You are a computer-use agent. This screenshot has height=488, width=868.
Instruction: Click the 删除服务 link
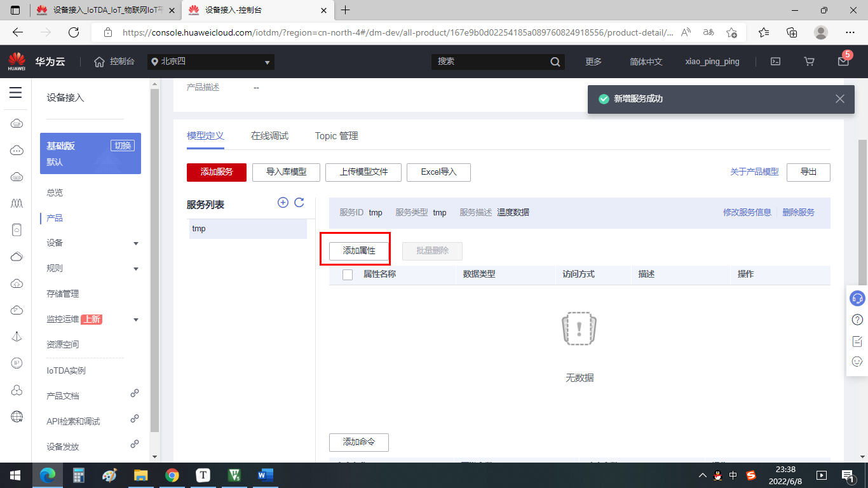click(799, 212)
